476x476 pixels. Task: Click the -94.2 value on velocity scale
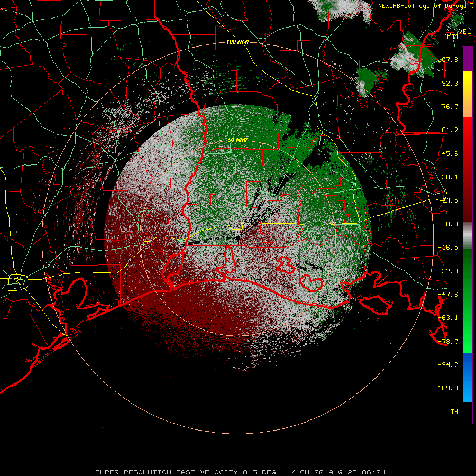pyautogui.click(x=448, y=364)
